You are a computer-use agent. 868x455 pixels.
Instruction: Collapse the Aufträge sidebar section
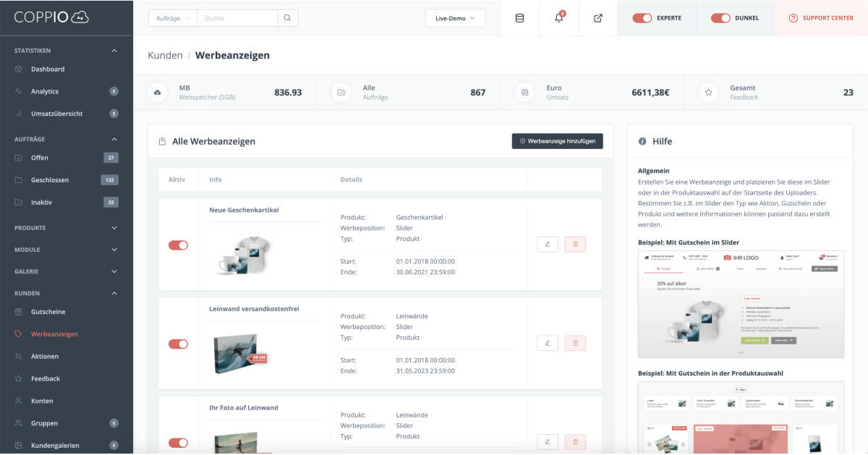tap(114, 139)
